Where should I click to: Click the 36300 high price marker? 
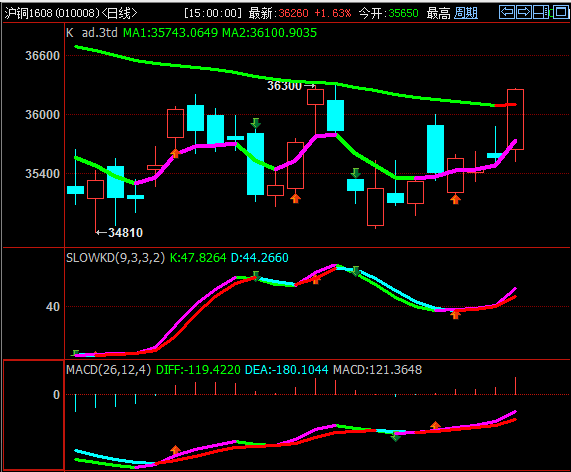click(x=284, y=86)
